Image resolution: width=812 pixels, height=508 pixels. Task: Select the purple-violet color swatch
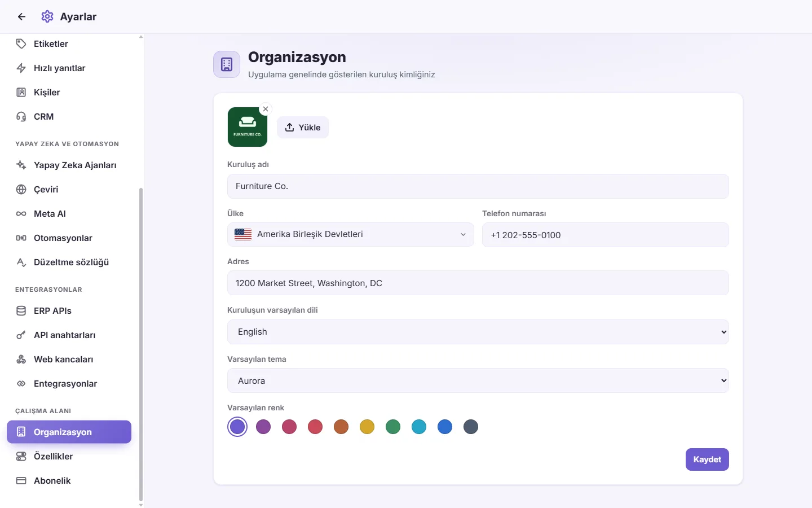pyautogui.click(x=237, y=427)
